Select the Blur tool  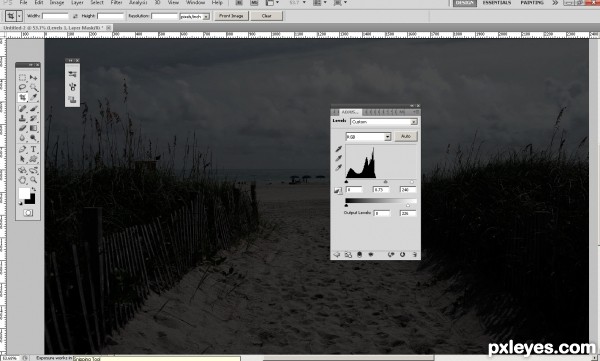click(23, 138)
